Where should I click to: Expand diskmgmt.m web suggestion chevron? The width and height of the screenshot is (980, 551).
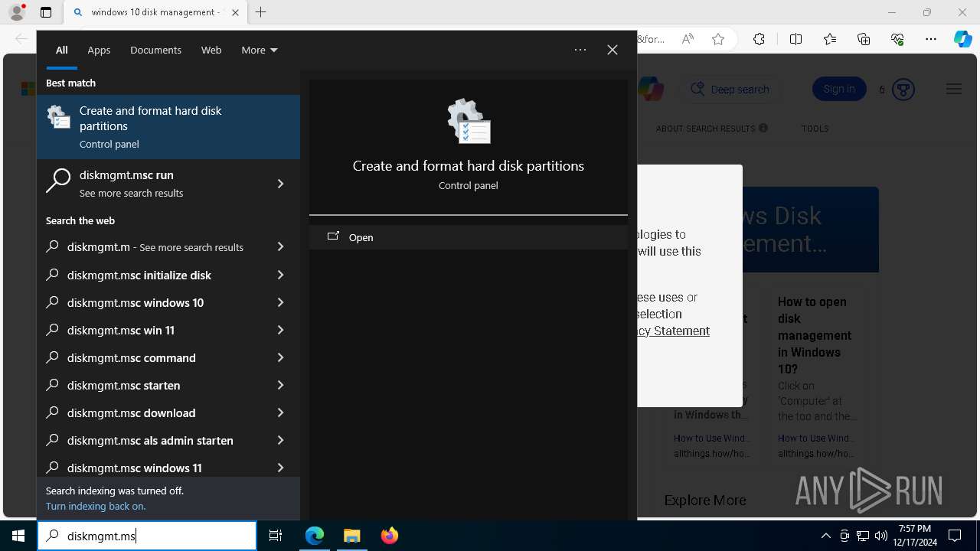pyautogui.click(x=280, y=247)
